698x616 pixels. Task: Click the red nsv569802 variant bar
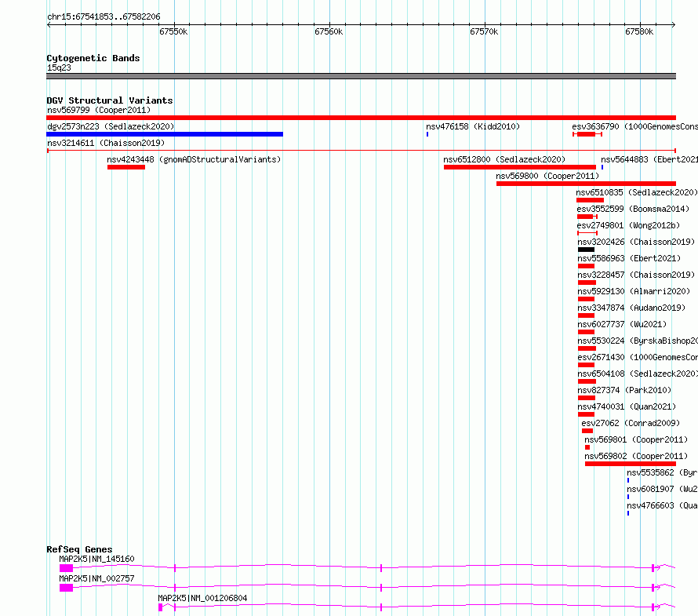pos(631,464)
